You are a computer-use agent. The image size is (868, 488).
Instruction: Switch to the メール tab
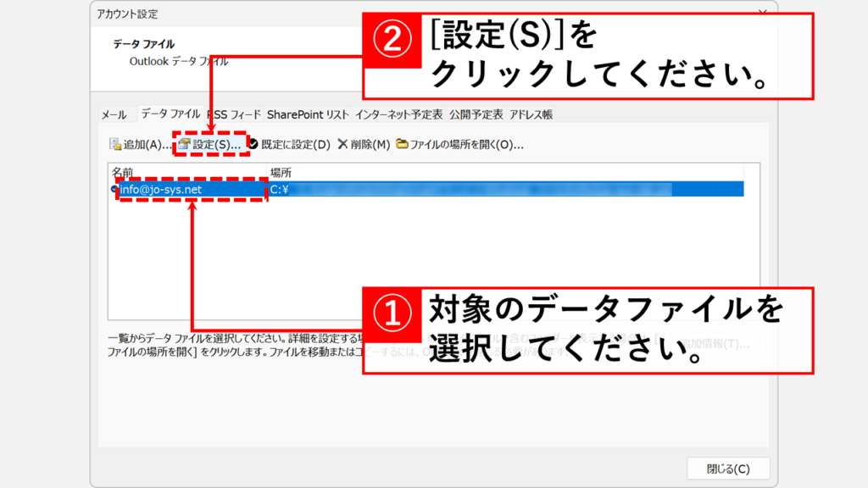pos(114,114)
